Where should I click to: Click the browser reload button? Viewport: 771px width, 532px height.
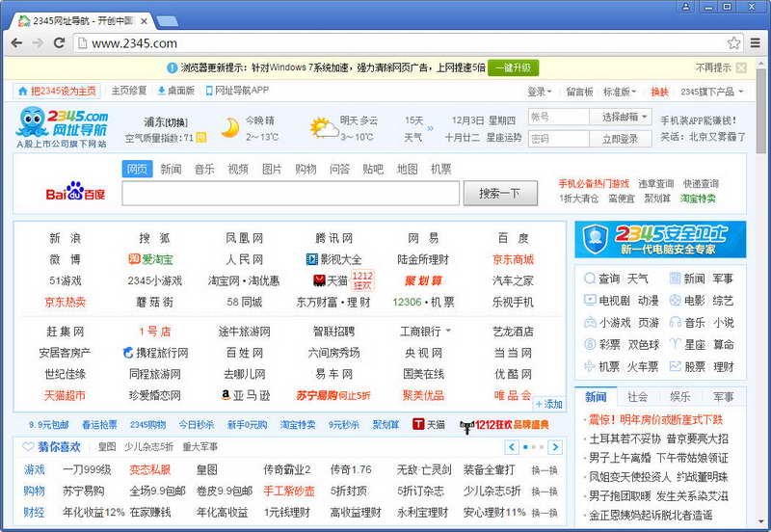(x=59, y=42)
